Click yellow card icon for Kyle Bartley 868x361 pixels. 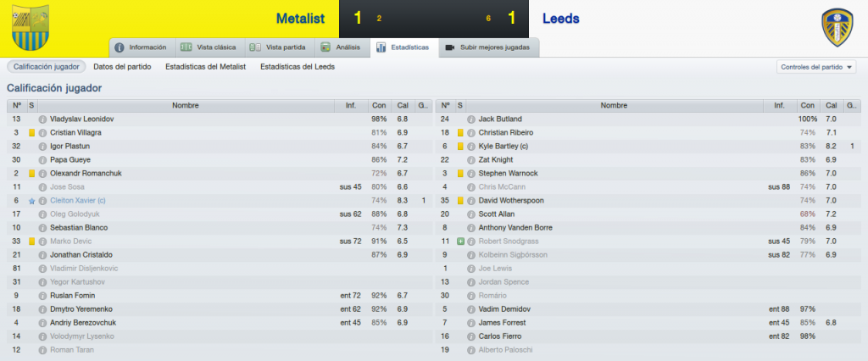click(460, 147)
